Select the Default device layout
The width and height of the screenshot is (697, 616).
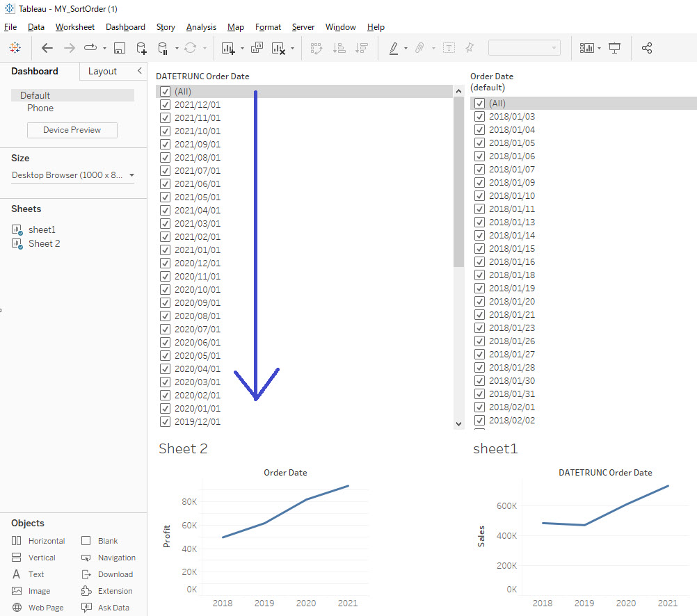72,95
